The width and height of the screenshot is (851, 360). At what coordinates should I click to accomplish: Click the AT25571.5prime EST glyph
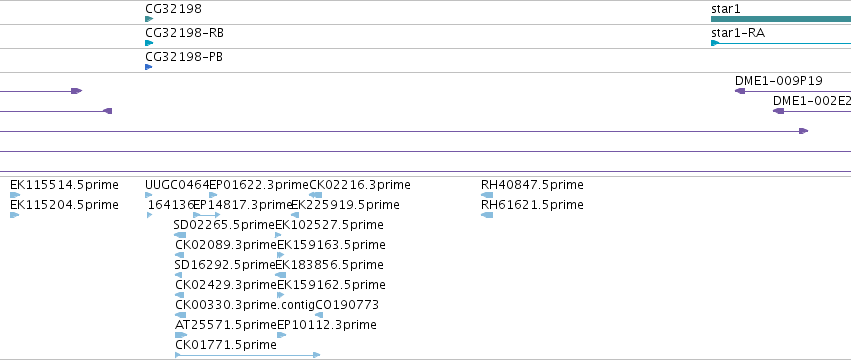point(181,335)
